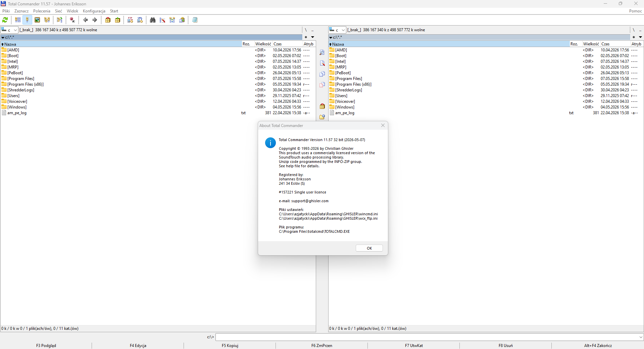Open the Widok menu
Image resolution: width=644 pixels, height=349 pixels.
[x=72, y=11]
